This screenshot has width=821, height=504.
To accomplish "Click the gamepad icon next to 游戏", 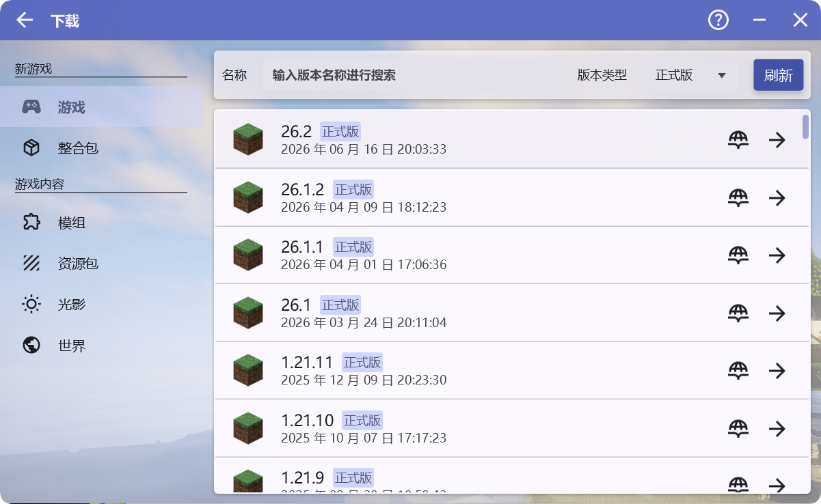I will pos(31,107).
